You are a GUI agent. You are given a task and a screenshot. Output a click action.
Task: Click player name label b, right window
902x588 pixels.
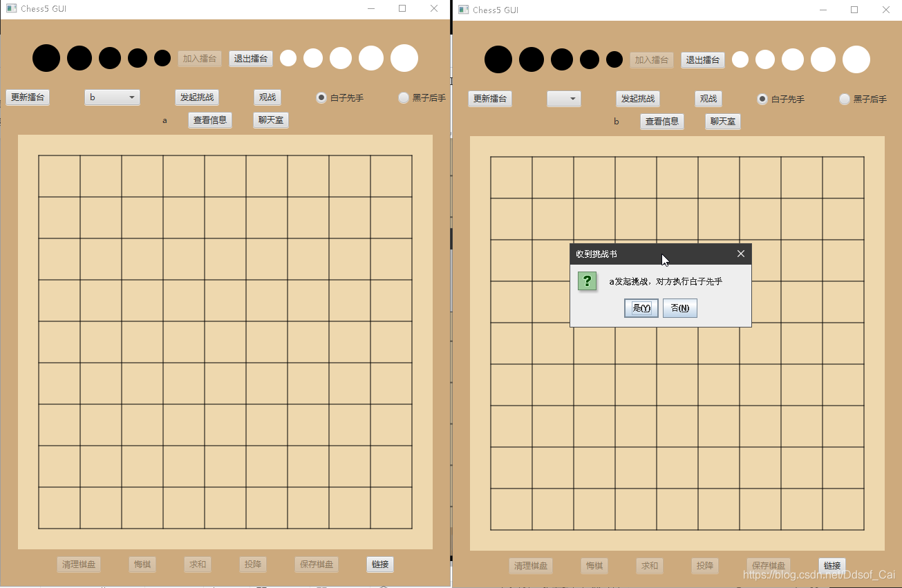[617, 122]
